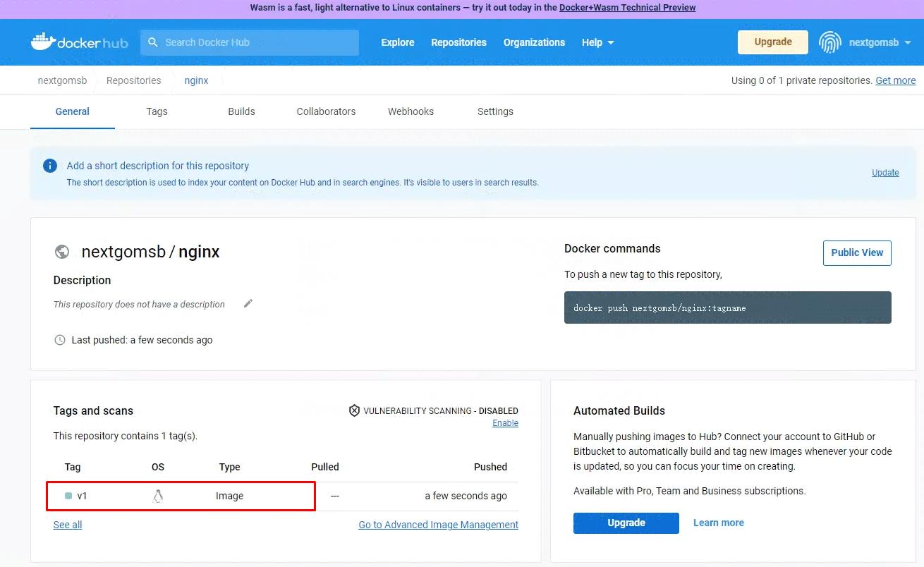Viewport: 924px width, 567px height.
Task: Click the 'Tags and scans' heading
Action: click(93, 410)
